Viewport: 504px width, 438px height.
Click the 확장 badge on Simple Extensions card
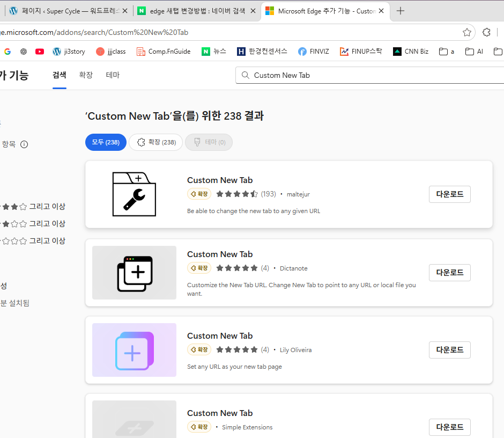tap(199, 427)
